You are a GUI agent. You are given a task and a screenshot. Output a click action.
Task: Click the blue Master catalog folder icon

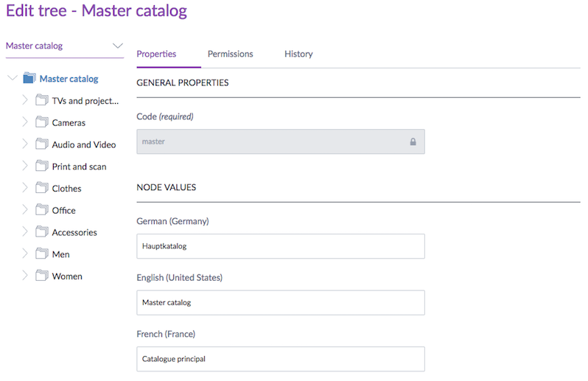point(29,78)
